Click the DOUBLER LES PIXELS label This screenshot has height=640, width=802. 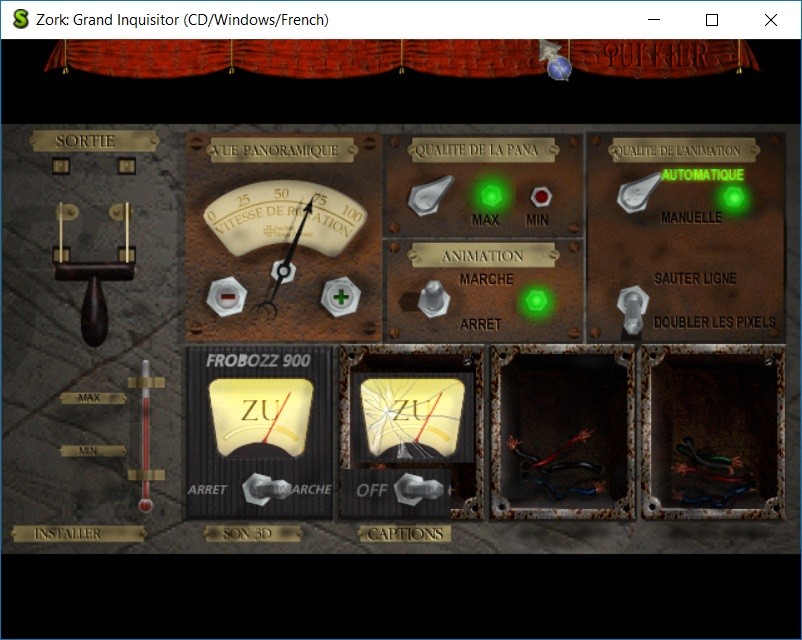(715, 322)
